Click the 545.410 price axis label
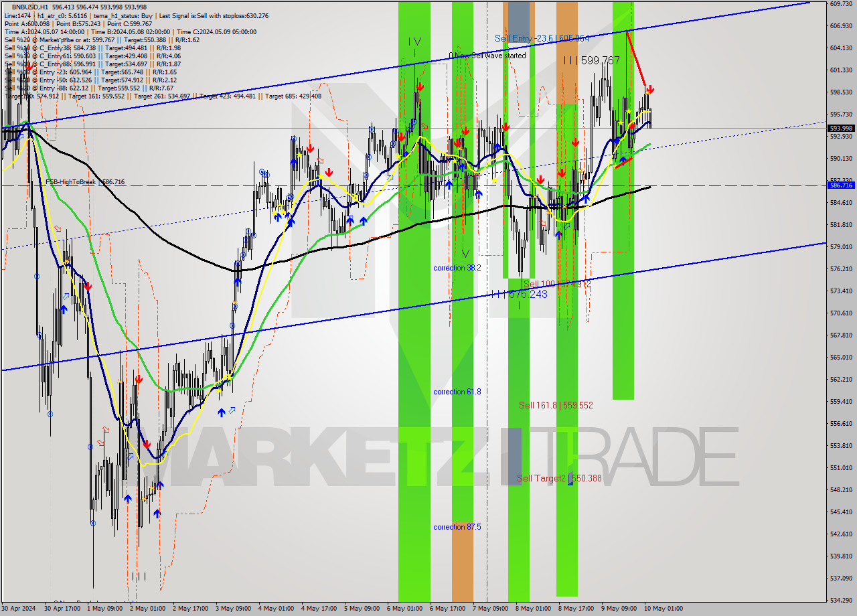 tap(841, 512)
